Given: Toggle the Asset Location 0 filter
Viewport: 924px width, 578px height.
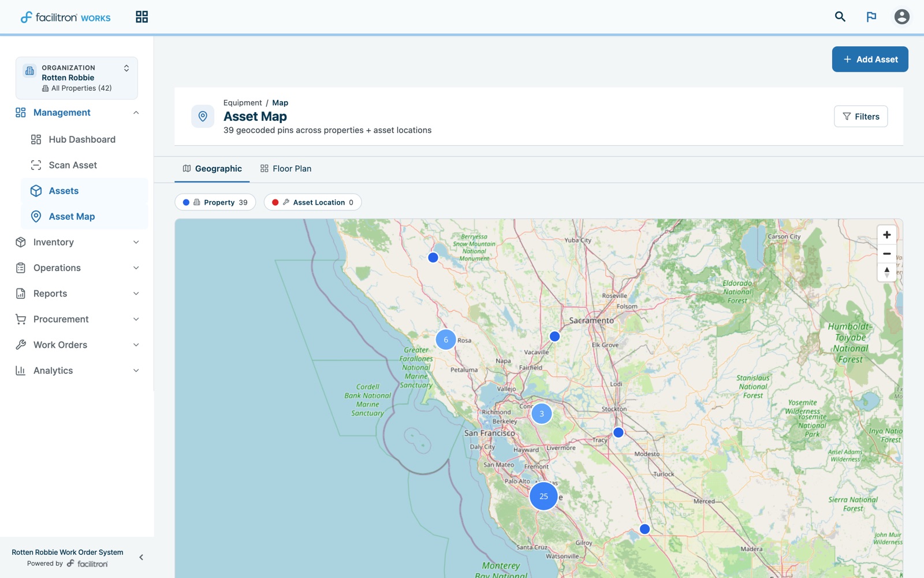Looking at the screenshot, I should 312,202.
